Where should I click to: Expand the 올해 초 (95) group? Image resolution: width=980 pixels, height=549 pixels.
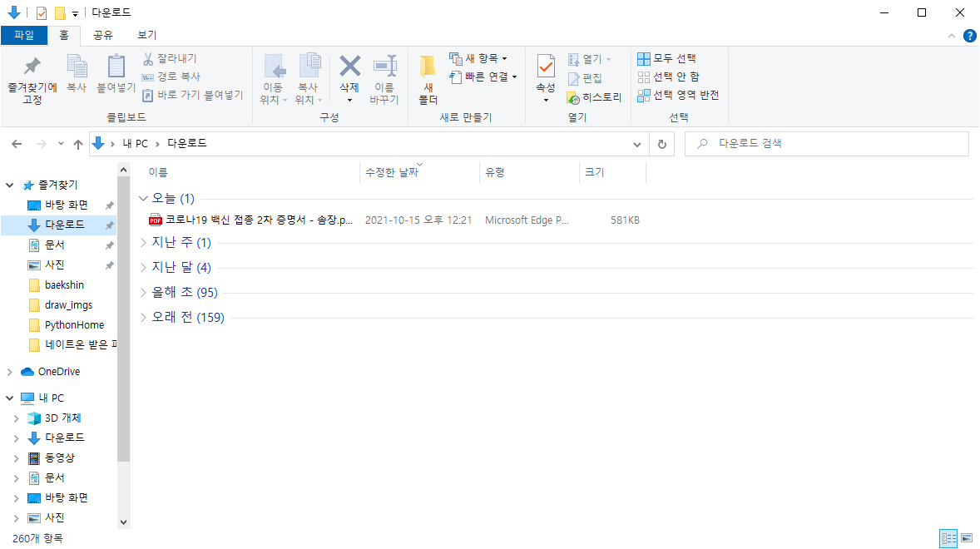point(143,292)
